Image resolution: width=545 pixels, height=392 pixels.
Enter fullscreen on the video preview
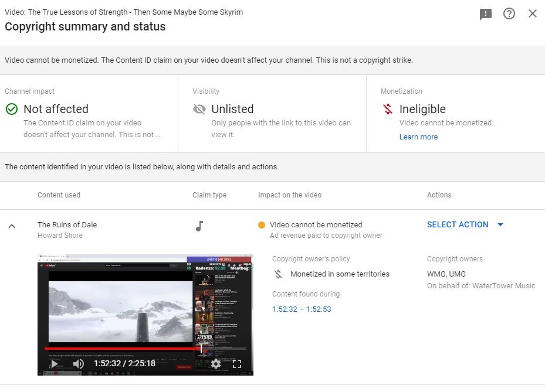237,363
